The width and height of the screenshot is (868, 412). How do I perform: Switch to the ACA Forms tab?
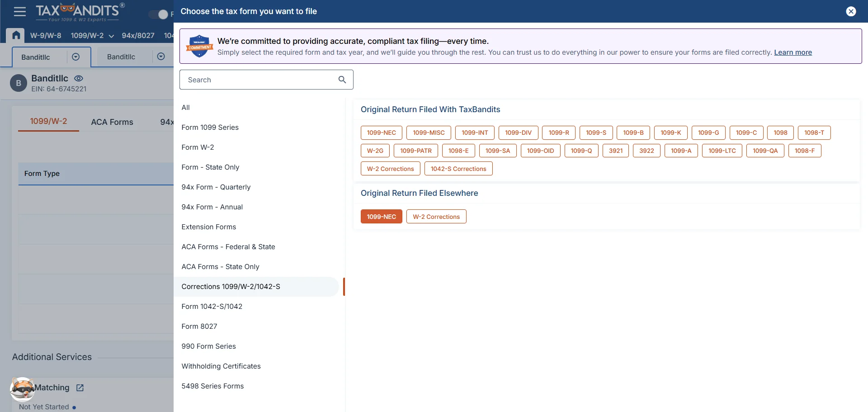[x=112, y=122]
